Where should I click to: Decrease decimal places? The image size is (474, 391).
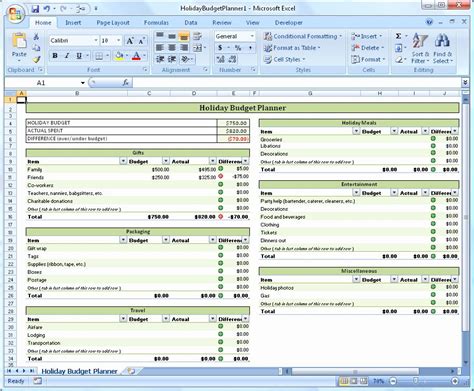232,59
